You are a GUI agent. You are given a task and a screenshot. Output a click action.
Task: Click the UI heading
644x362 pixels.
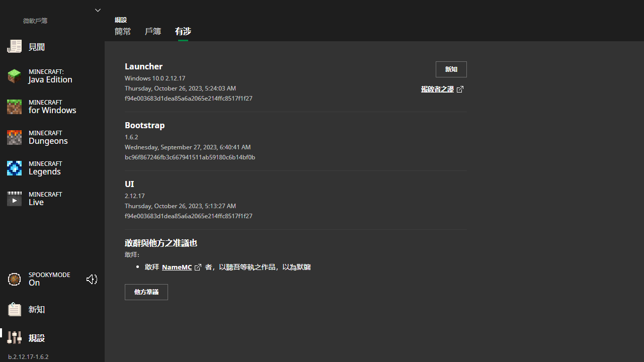click(129, 184)
